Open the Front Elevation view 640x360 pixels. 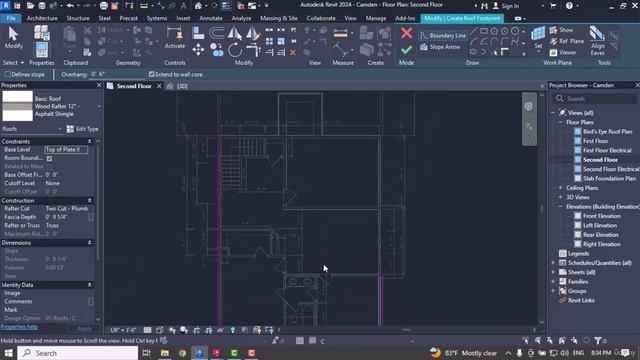point(602,216)
